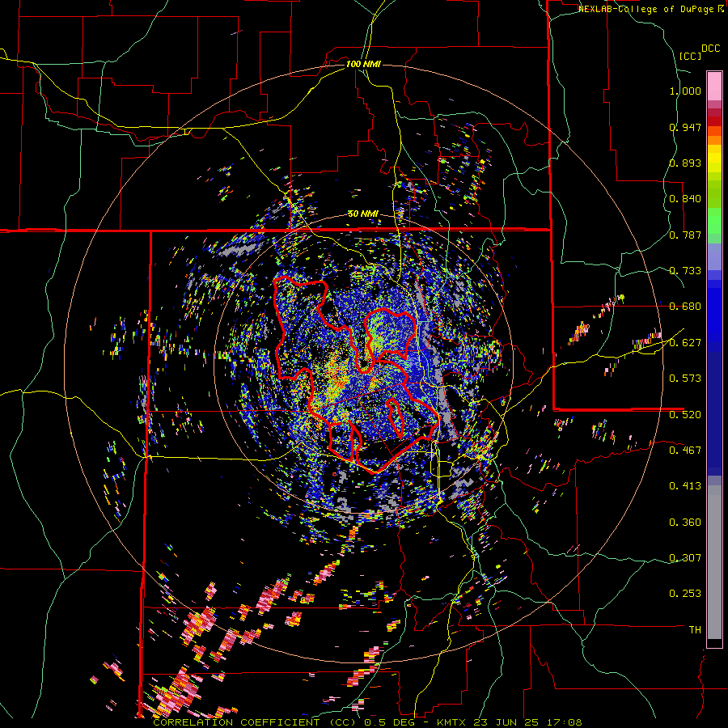Viewport: 728px width, 728px height.
Task: Click the 50 NMI range ring label
Action: pos(363,214)
